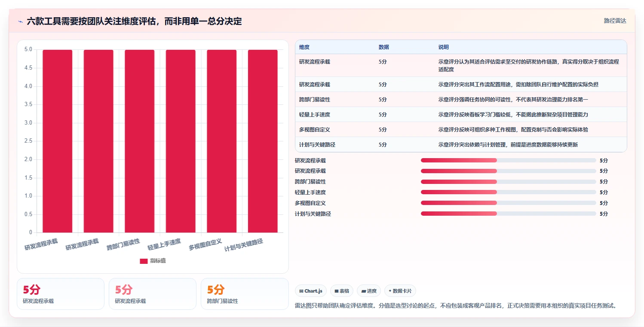Click the 多视图自定义 progress bar
This screenshot has width=644, height=327.
(x=509, y=203)
